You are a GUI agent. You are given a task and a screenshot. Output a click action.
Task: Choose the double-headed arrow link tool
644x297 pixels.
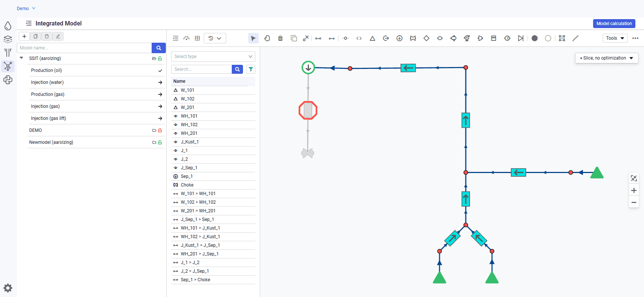point(332,38)
